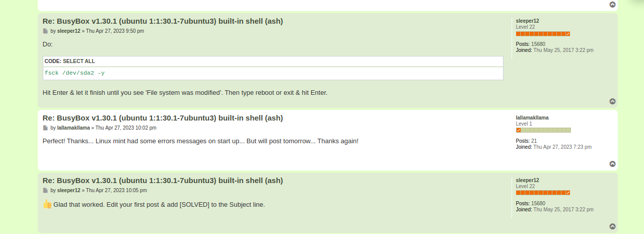Click the post icon beside the 10:05 pm timestamp
This screenshot has height=234, width=644.
45,191
